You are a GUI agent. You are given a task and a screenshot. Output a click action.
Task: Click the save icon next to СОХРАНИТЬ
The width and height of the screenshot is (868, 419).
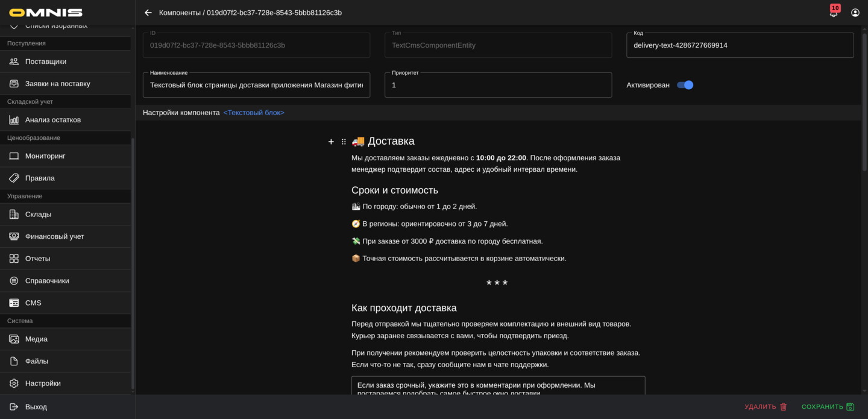tap(851, 406)
